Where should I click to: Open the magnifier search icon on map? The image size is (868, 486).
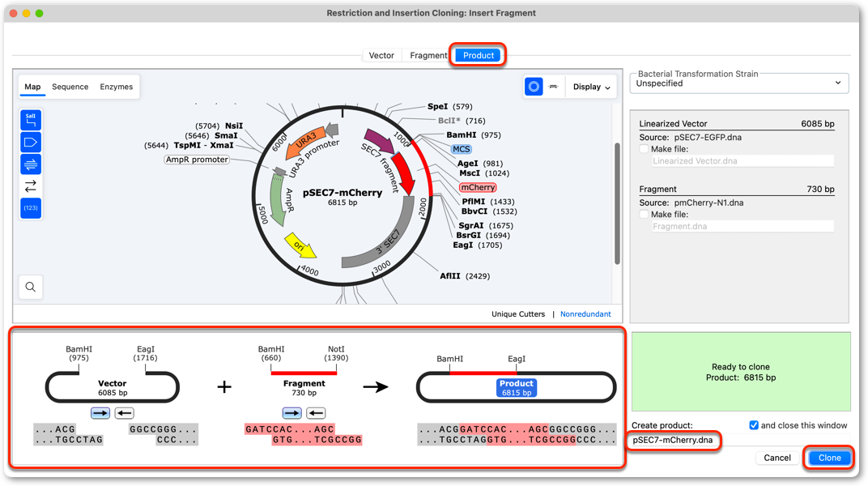pyautogui.click(x=31, y=287)
